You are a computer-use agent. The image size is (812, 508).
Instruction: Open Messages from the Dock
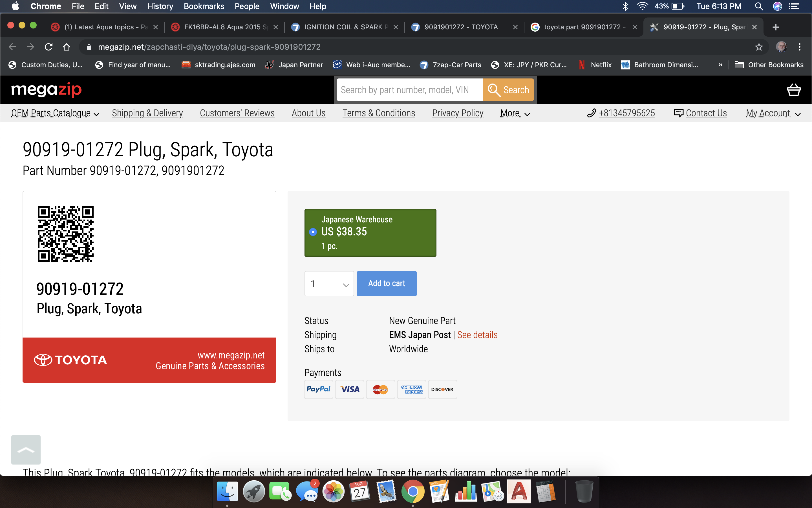(307, 492)
